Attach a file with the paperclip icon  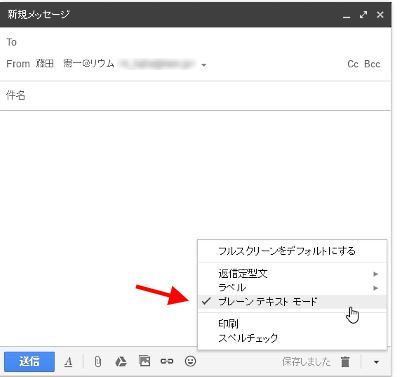click(97, 362)
